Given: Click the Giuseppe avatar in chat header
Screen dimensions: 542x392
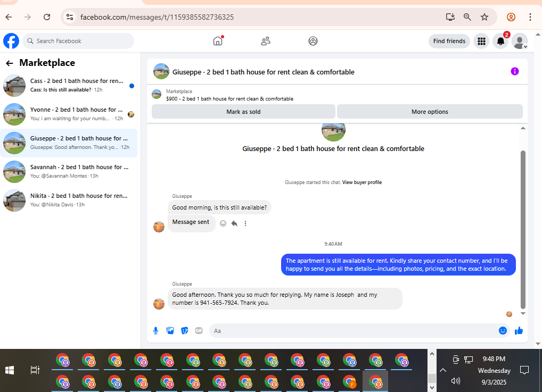Looking at the screenshot, I should (161, 71).
